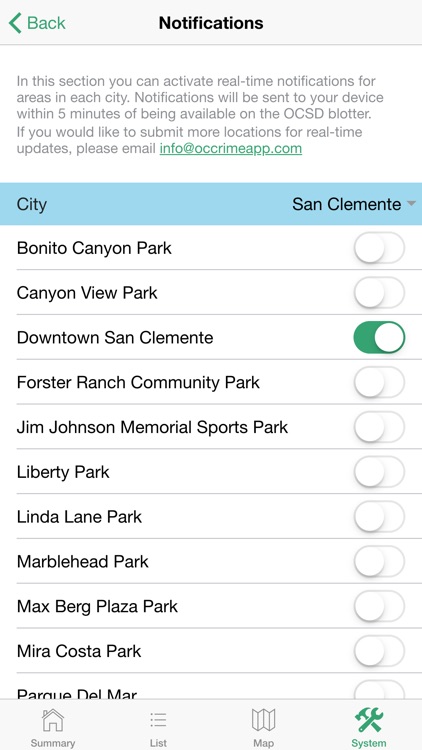Enable Marblehead Park notifications
Image resolution: width=422 pixels, height=750 pixels.
pyautogui.click(x=379, y=561)
